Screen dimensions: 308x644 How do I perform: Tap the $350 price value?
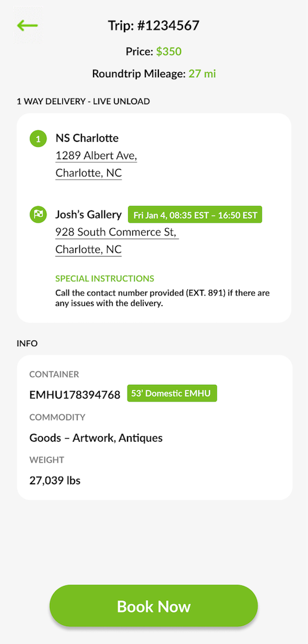coord(169,52)
